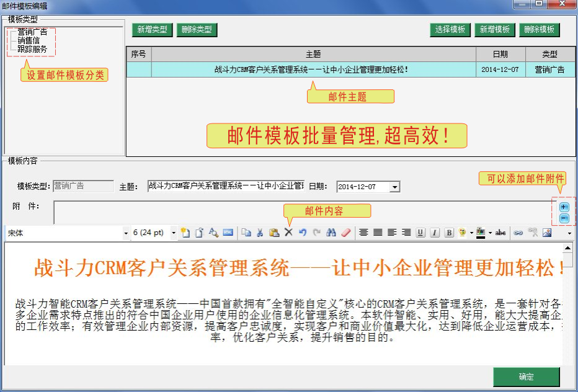The width and height of the screenshot is (578, 392).
Task: Justify the paragraph text
Action: click(x=378, y=233)
